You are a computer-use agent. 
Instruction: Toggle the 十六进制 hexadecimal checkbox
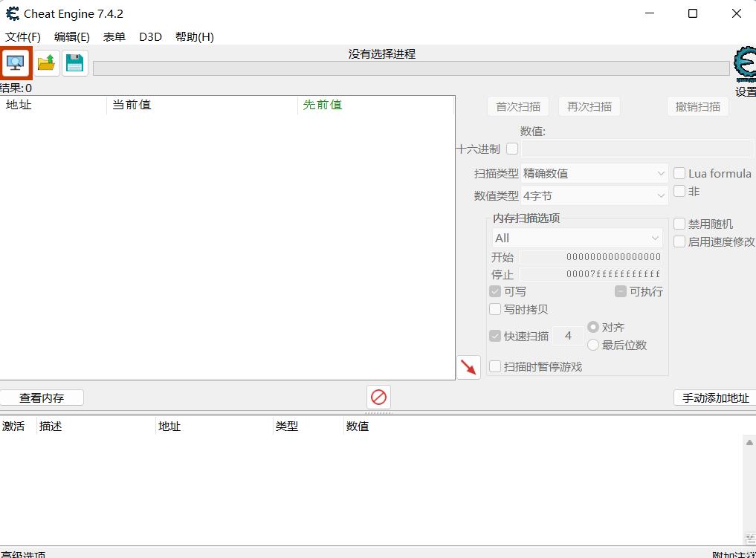click(x=512, y=149)
